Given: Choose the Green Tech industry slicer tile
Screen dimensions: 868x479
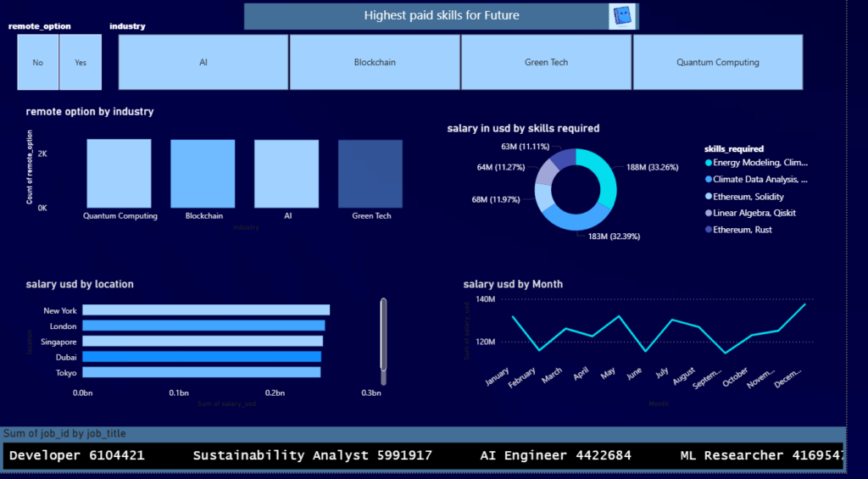Looking at the screenshot, I should [x=546, y=62].
